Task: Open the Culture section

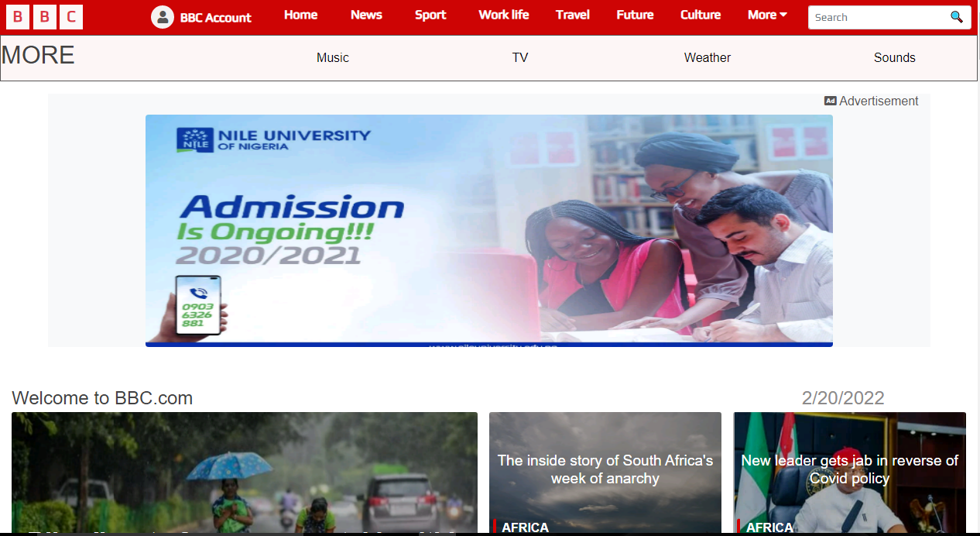Action: coord(701,15)
